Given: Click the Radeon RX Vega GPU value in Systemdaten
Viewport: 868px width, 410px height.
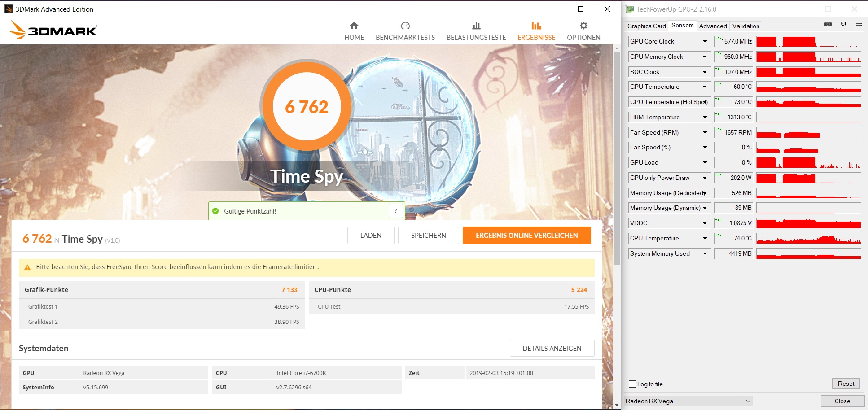Looking at the screenshot, I should [104, 373].
